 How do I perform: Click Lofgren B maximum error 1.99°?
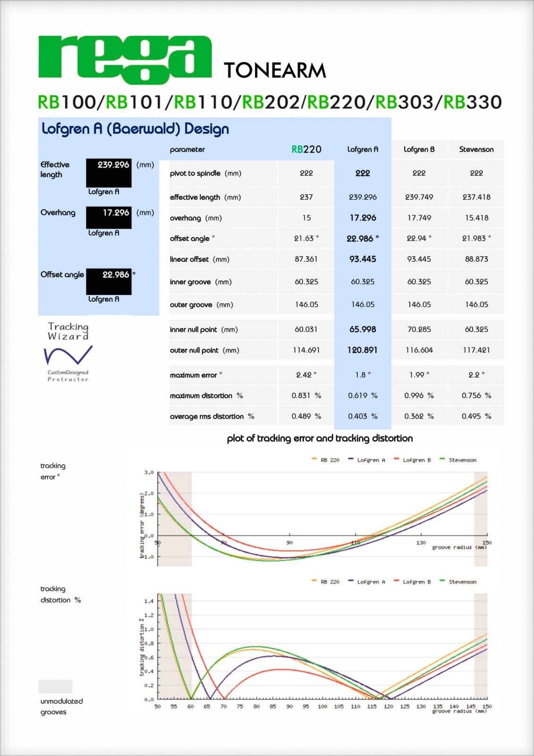click(x=419, y=375)
